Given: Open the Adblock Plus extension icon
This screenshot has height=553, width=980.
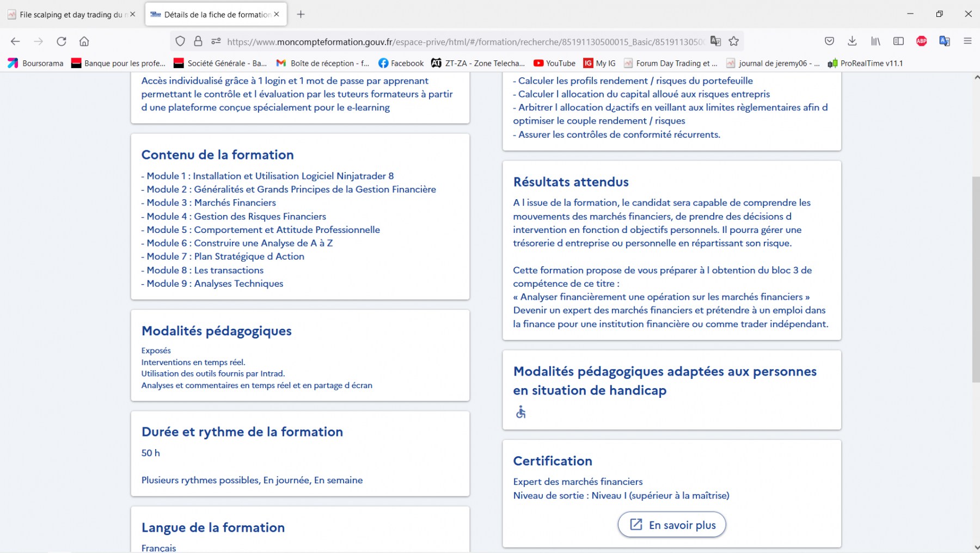Looking at the screenshot, I should (922, 41).
